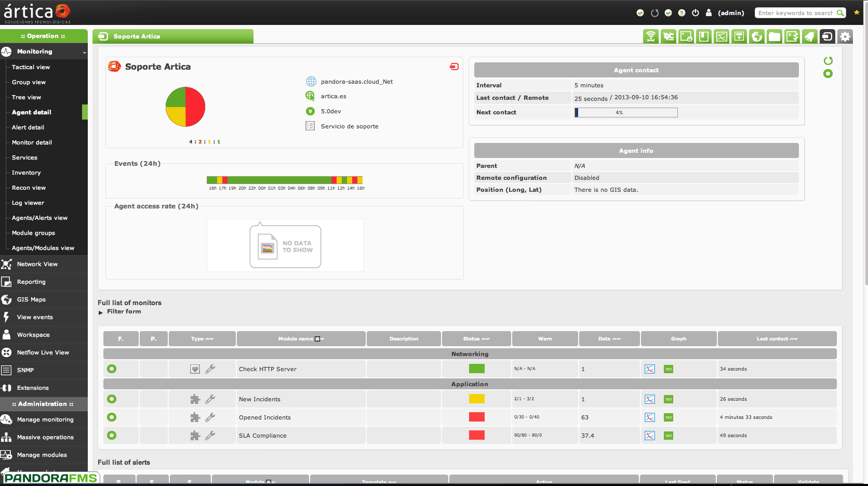Open the folder toolbar icon

(x=774, y=36)
